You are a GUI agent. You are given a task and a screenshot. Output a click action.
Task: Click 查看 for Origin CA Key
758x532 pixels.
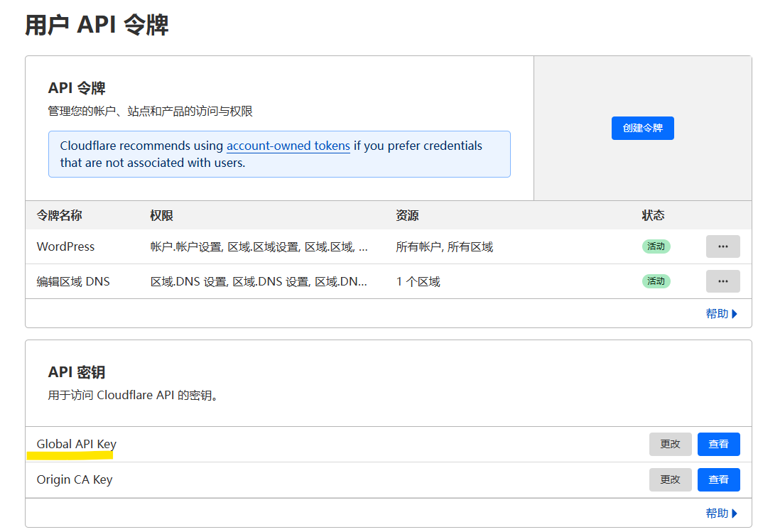(x=718, y=479)
